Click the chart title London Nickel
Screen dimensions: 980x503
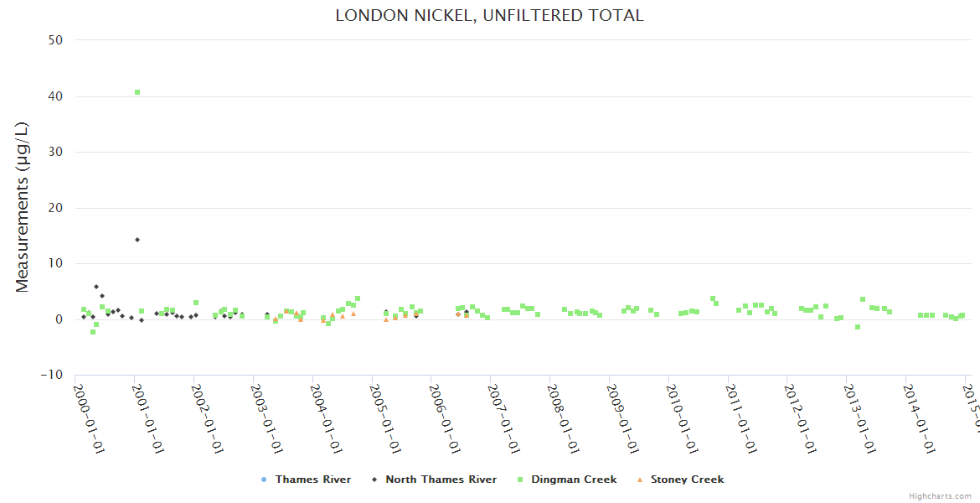tap(489, 15)
